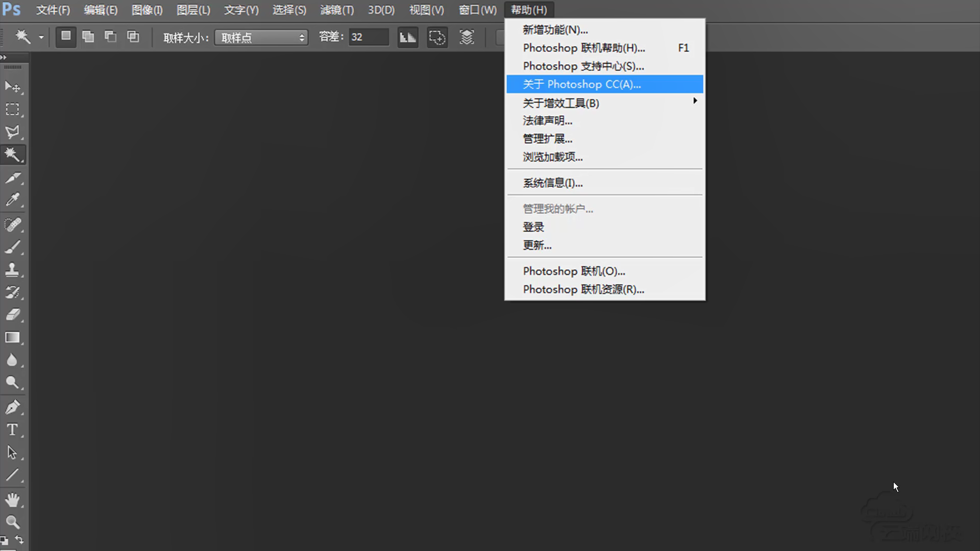The image size is (980, 551).
Task: Choose 关于 Photoshop CC(A)... menu item
Action: (x=605, y=84)
